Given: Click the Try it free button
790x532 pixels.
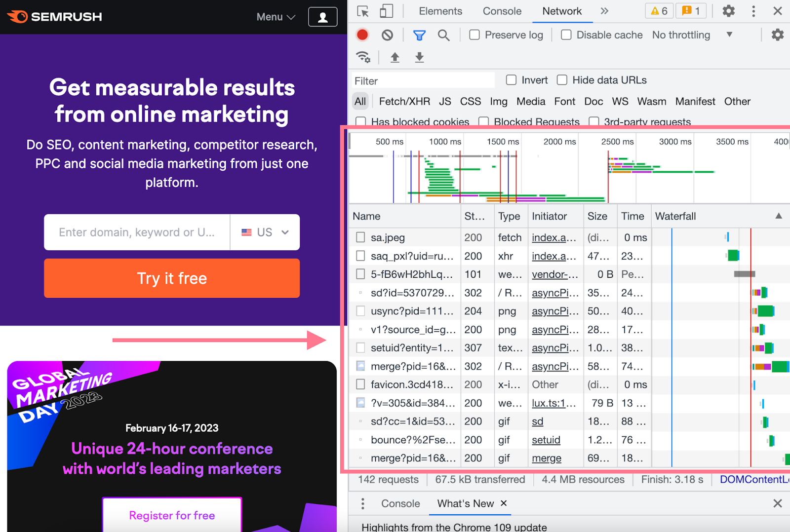Looking at the screenshot, I should coord(172,278).
